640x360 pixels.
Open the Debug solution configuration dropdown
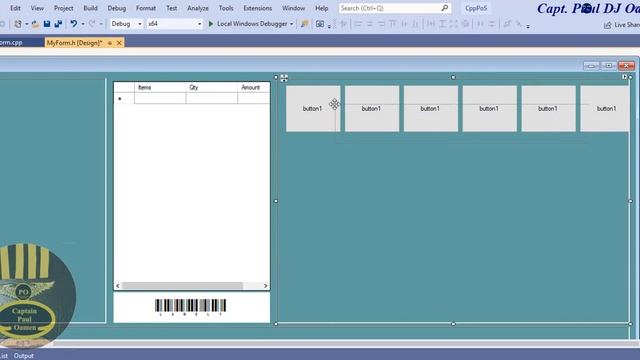click(x=126, y=24)
